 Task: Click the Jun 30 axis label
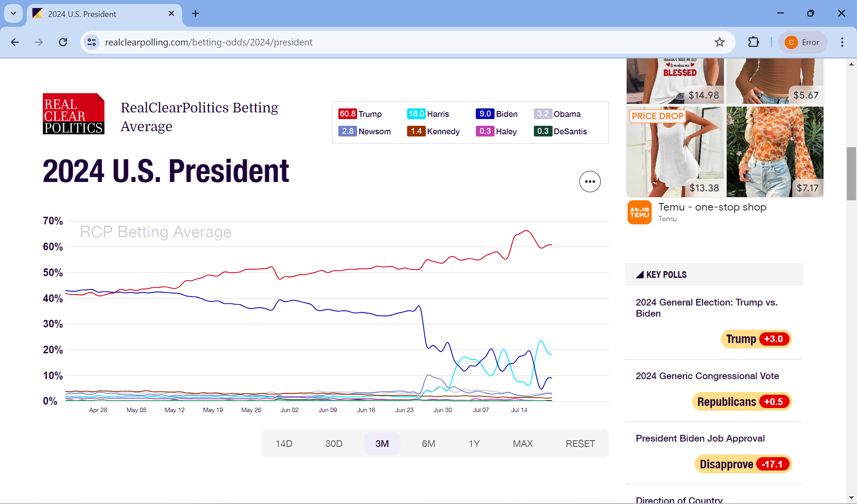(x=442, y=410)
